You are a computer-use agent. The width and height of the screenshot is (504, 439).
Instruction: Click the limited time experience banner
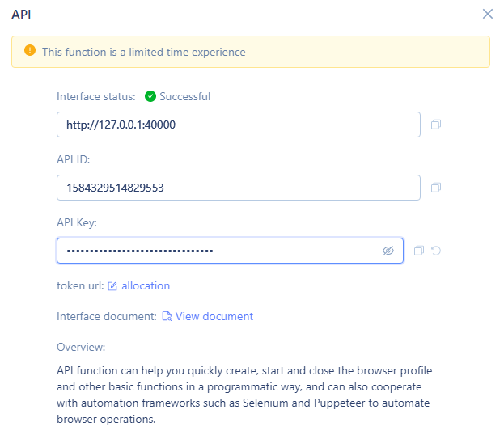[251, 52]
